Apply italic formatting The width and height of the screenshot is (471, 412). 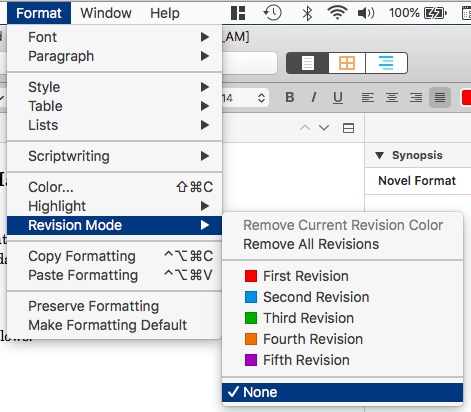click(x=313, y=97)
